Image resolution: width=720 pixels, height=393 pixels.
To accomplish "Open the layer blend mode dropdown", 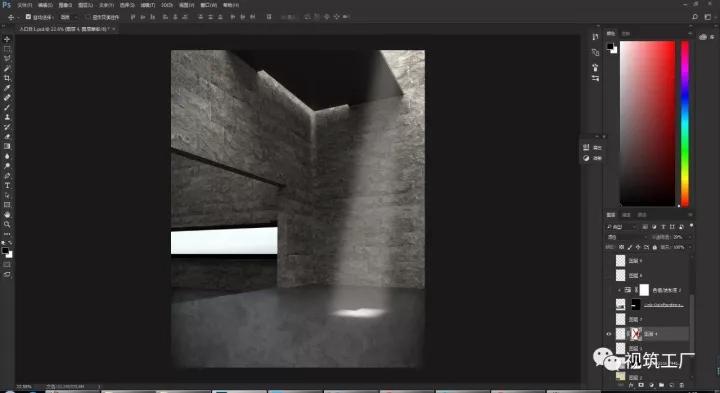I will [627, 237].
